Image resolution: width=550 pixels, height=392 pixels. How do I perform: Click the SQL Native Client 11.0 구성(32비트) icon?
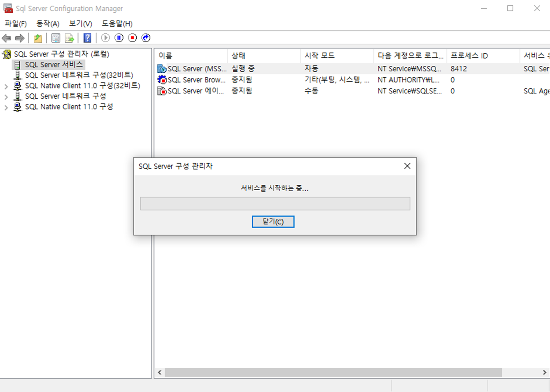(x=17, y=86)
